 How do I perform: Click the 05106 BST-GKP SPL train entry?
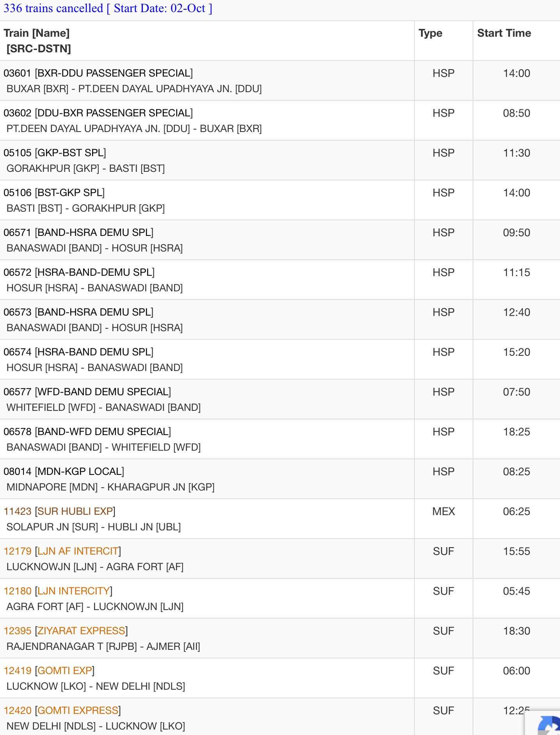(x=54, y=193)
